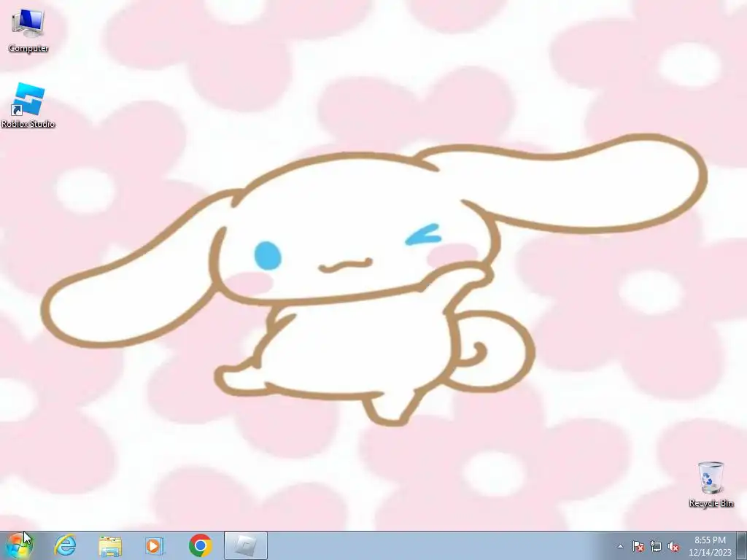The width and height of the screenshot is (747, 560).
Task: Open Windows Explorer folder from taskbar
Action: click(x=110, y=545)
